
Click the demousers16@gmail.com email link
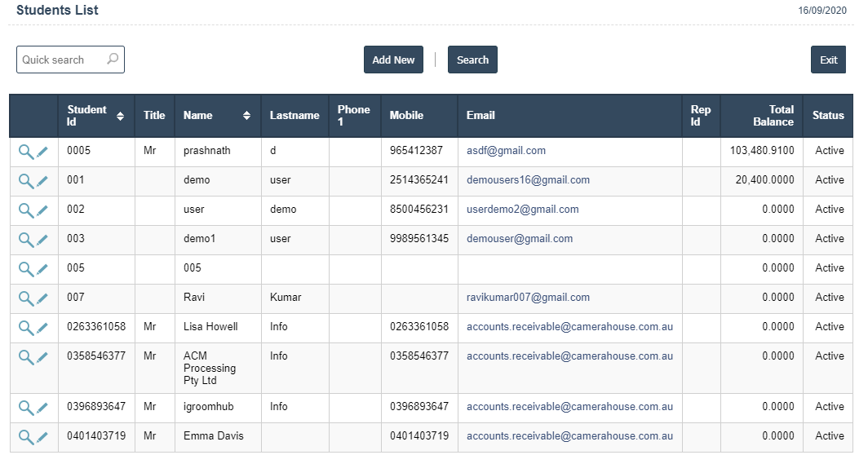point(528,180)
